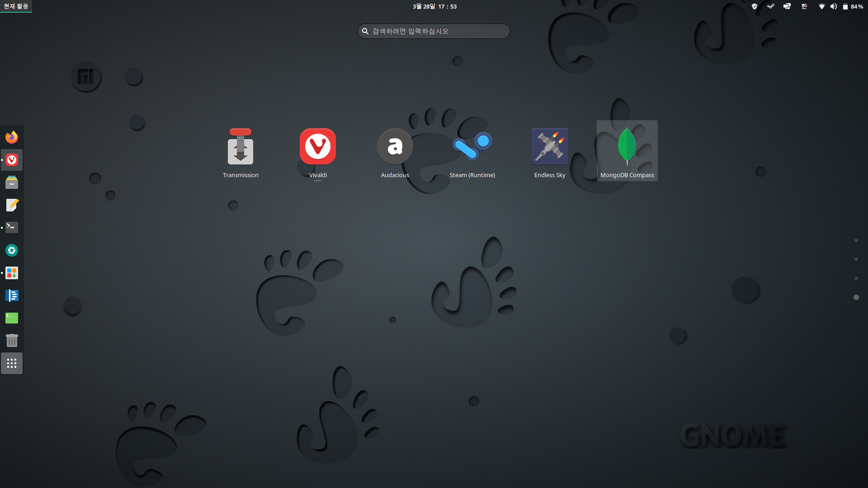
Task: Click the Steam tray icon
Action: [771, 6]
